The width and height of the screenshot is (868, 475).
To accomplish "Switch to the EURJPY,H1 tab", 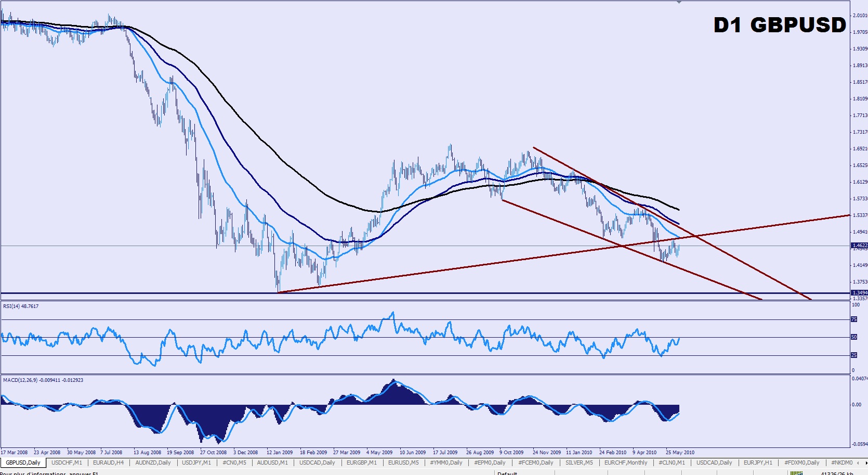I will point(758,463).
